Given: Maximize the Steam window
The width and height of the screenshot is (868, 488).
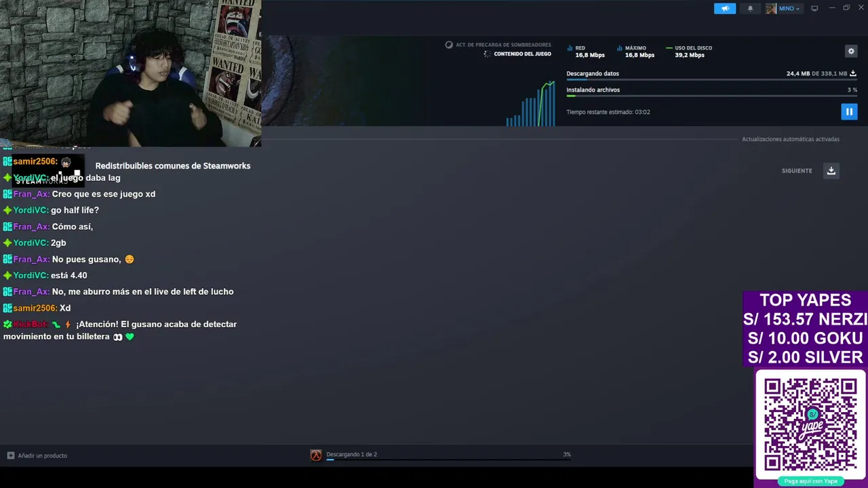Looking at the screenshot, I should (x=846, y=8).
